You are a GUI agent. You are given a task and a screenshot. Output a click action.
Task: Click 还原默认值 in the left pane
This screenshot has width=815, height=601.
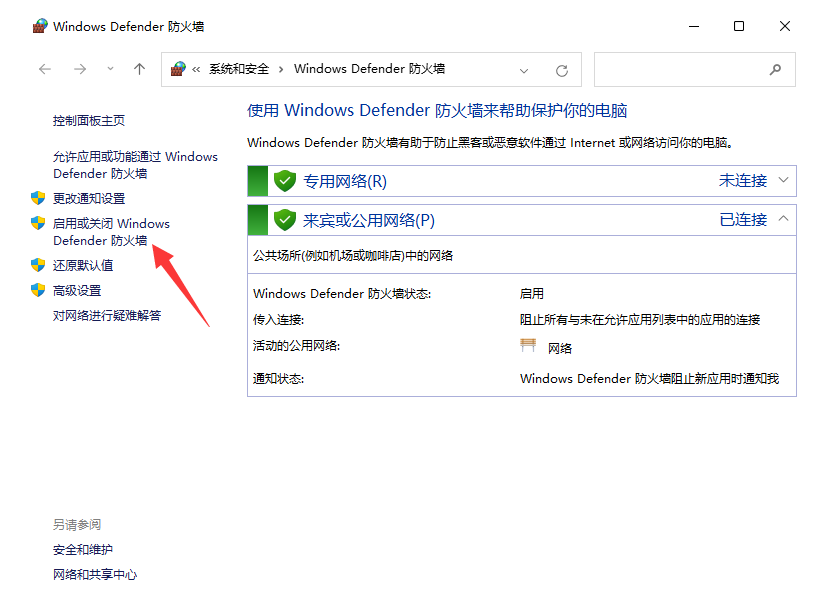point(83,265)
